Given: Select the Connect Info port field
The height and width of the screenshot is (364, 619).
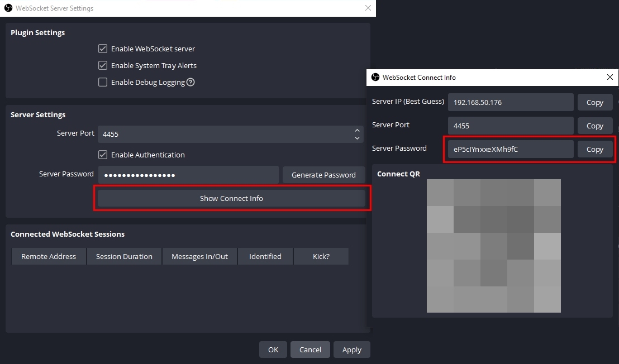Looking at the screenshot, I should click(x=511, y=126).
